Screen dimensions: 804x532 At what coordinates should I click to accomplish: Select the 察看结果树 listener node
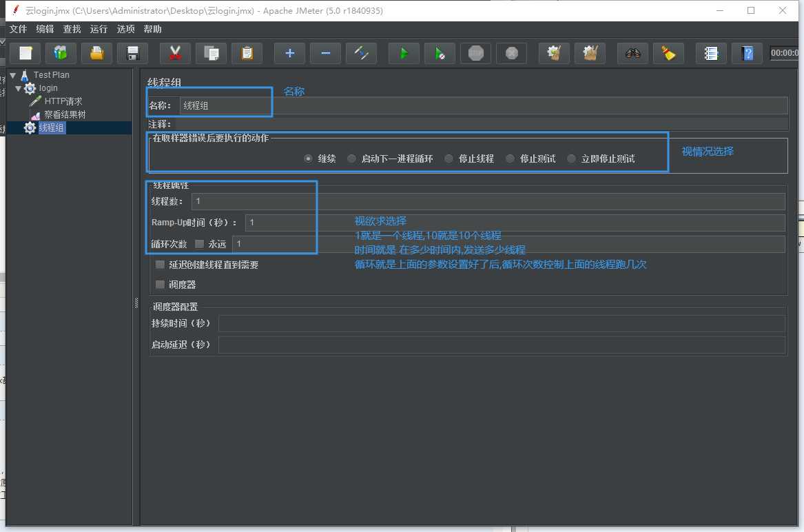pos(65,114)
